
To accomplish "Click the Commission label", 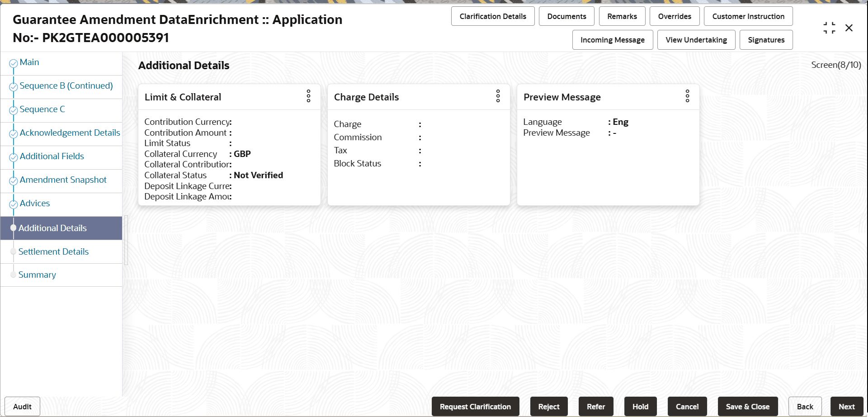I will tap(358, 137).
